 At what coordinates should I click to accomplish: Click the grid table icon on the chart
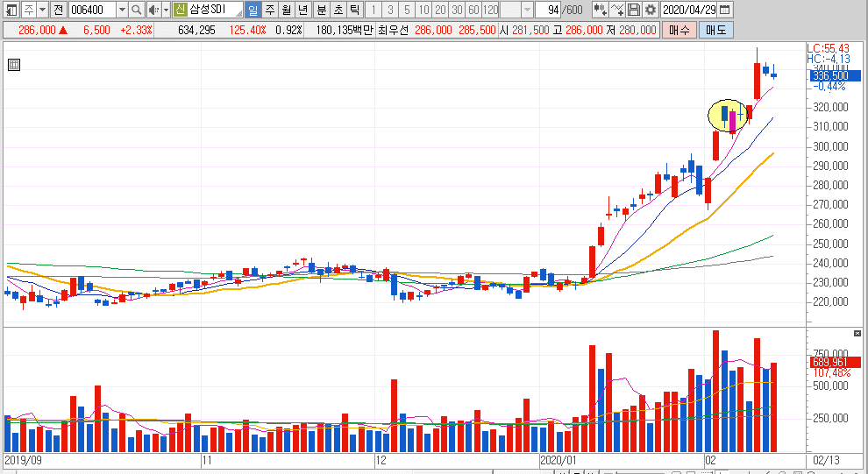click(13, 64)
